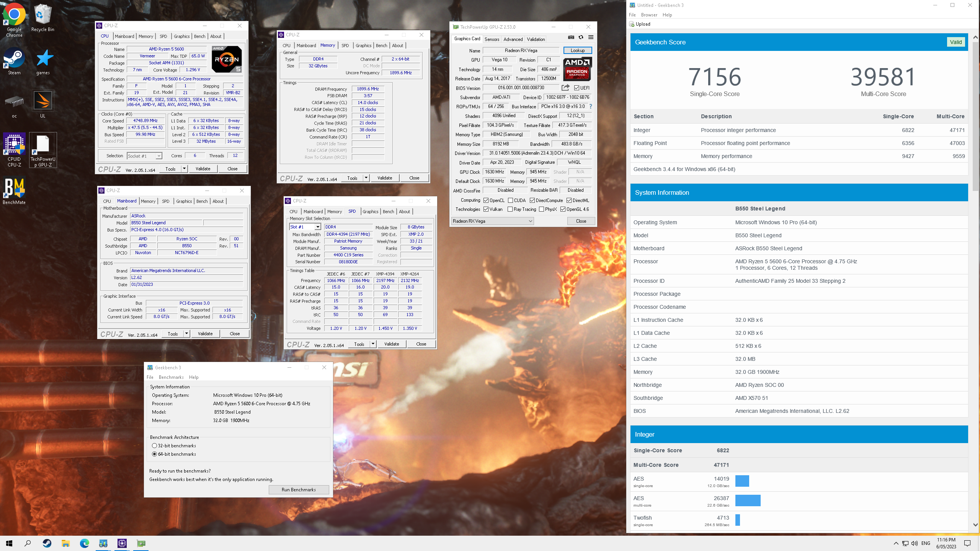Launch CPUID CPU-Z desktop shortcut
Viewport: 980px width, 551px height.
pyautogui.click(x=14, y=150)
